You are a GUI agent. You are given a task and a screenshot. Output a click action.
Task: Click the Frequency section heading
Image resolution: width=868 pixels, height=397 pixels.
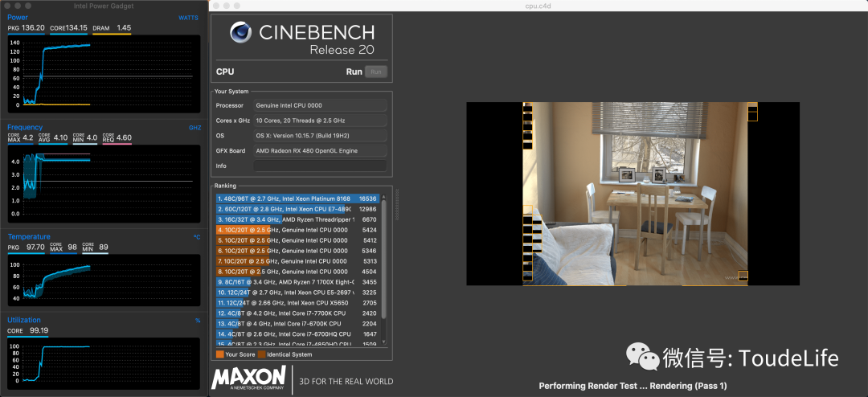25,127
